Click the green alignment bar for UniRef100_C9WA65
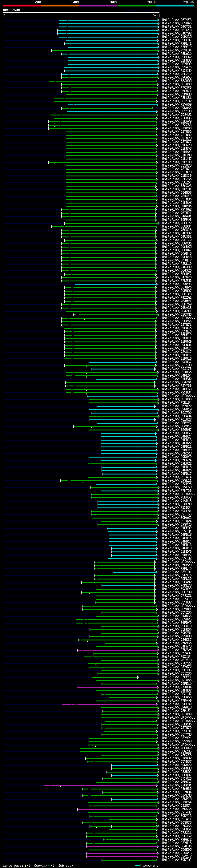Viewport: 197px width, 868px height. [110, 78]
